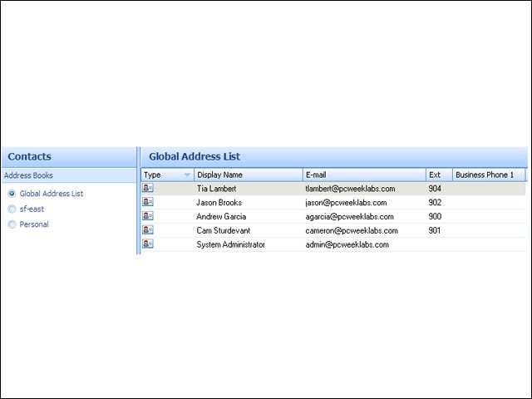This screenshot has width=532, height=399.
Task: Select Cam Sturdevant display name
Action: click(x=224, y=231)
